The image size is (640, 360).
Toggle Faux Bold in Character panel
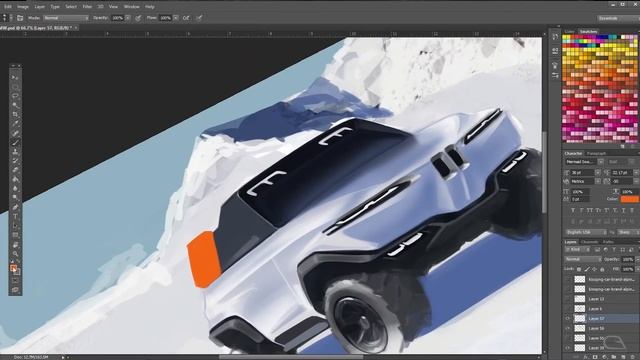coord(573,210)
